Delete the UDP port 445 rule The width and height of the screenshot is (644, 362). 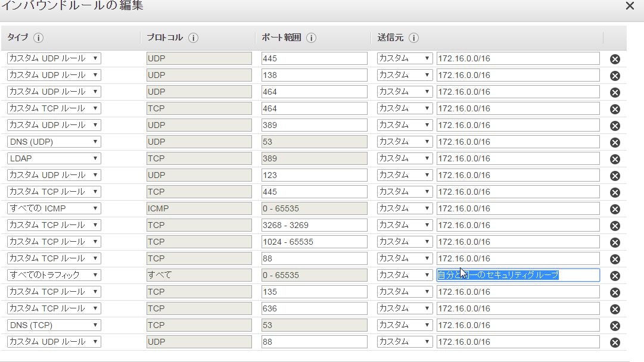[x=615, y=59]
